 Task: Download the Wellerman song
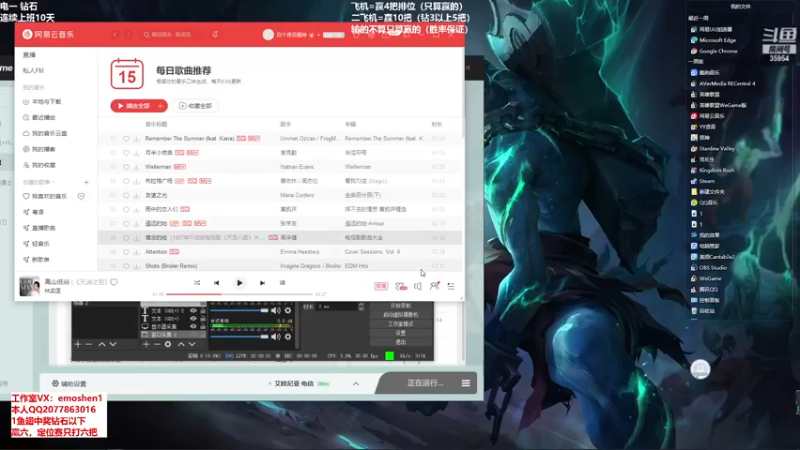(136, 167)
